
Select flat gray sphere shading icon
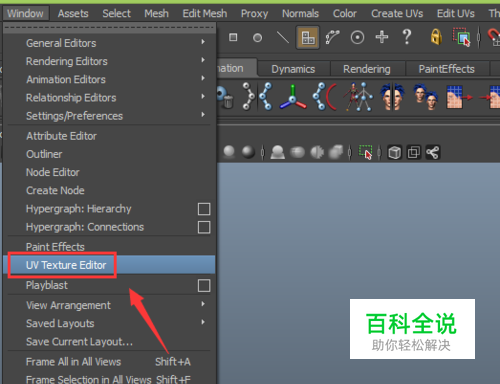tap(229, 152)
